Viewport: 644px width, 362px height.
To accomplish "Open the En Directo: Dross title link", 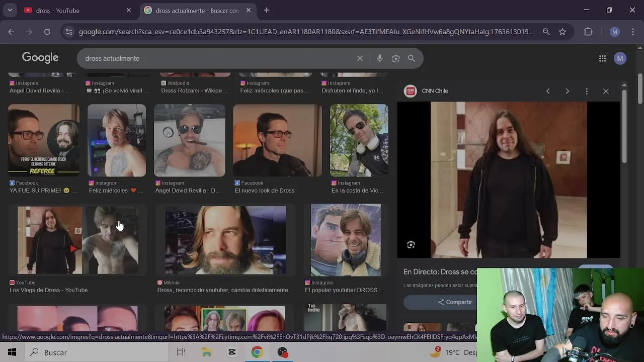I will 440,271.
